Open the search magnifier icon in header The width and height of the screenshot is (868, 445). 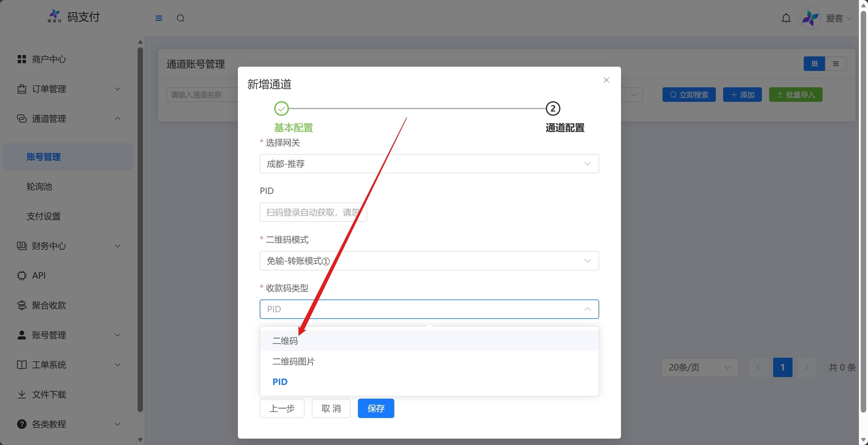point(181,18)
